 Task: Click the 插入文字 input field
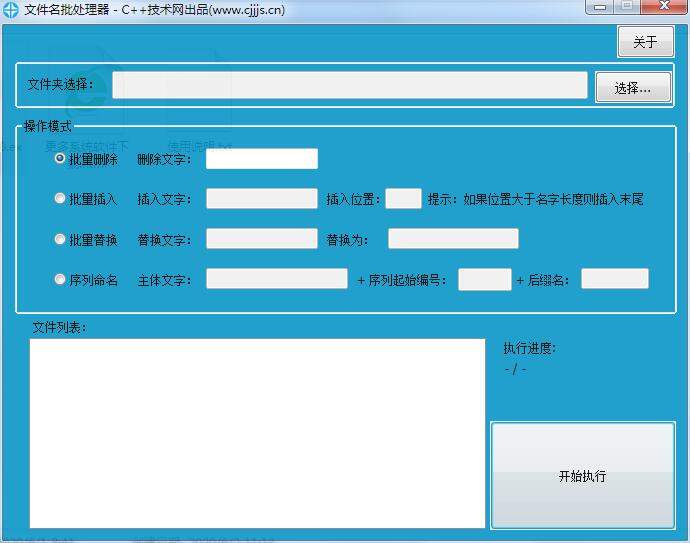(261, 199)
